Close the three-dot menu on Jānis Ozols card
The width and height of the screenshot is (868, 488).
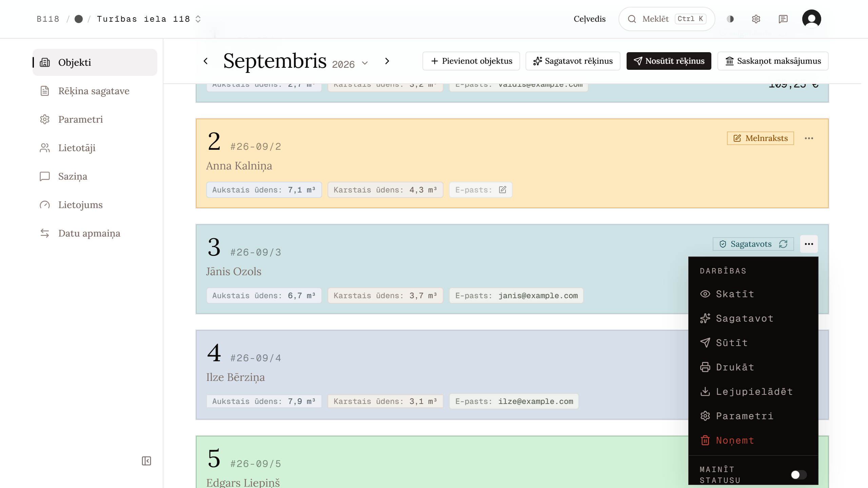point(809,244)
